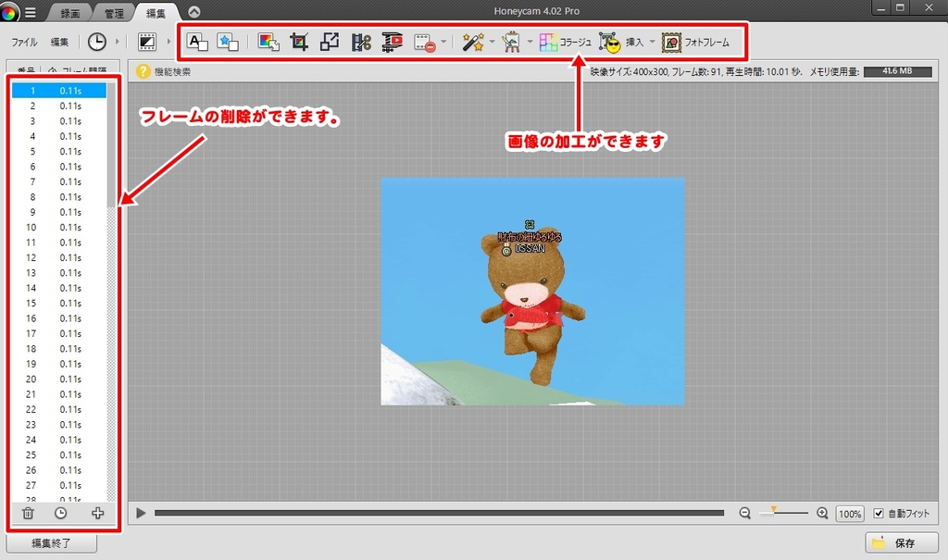Toggle the 自動フィット checkbox
Screen dimensions: 948x560
879,513
